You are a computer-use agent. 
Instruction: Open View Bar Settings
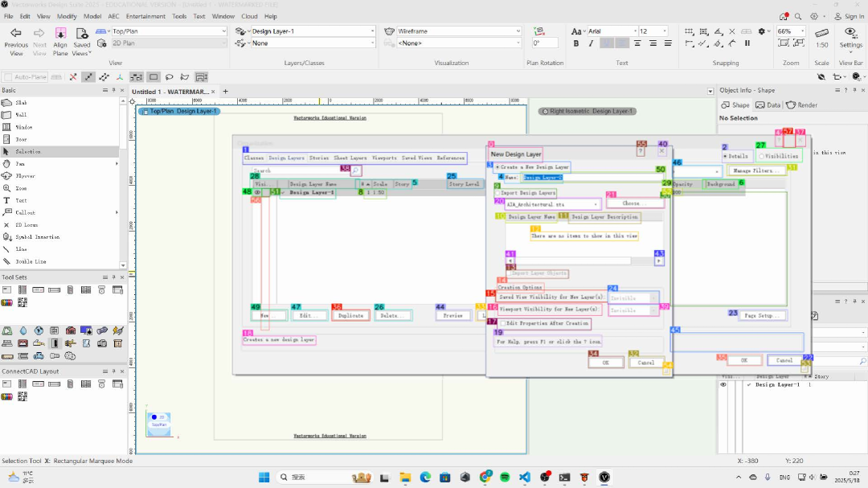[850, 32]
